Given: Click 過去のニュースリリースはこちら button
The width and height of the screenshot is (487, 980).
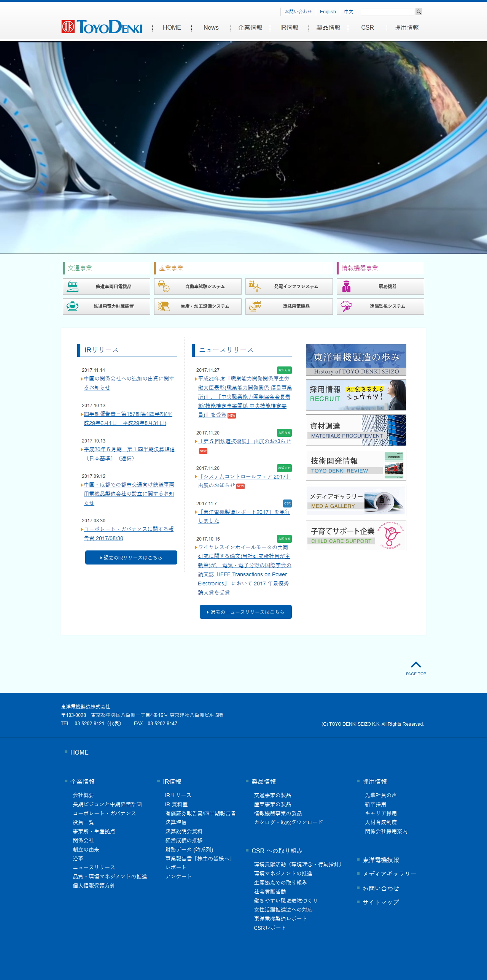Looking at the screenshot, I should 246,612.
